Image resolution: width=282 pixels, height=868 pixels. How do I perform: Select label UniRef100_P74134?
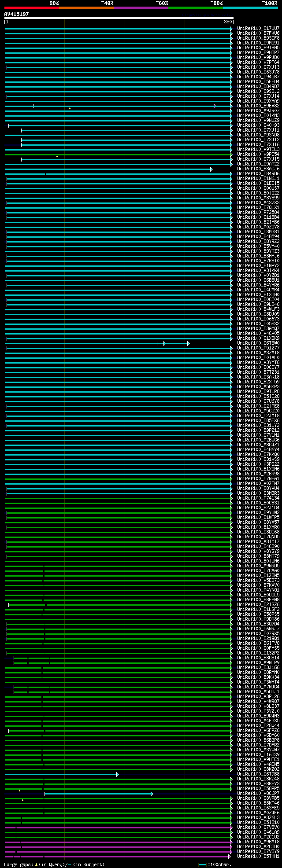pos(258,498)
